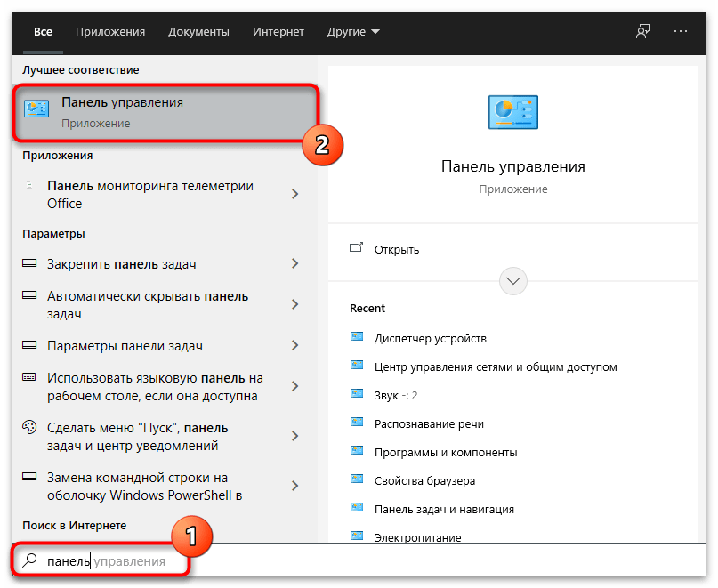
Task: Open the Другие dropdown filter
Action: pos(352,32)
